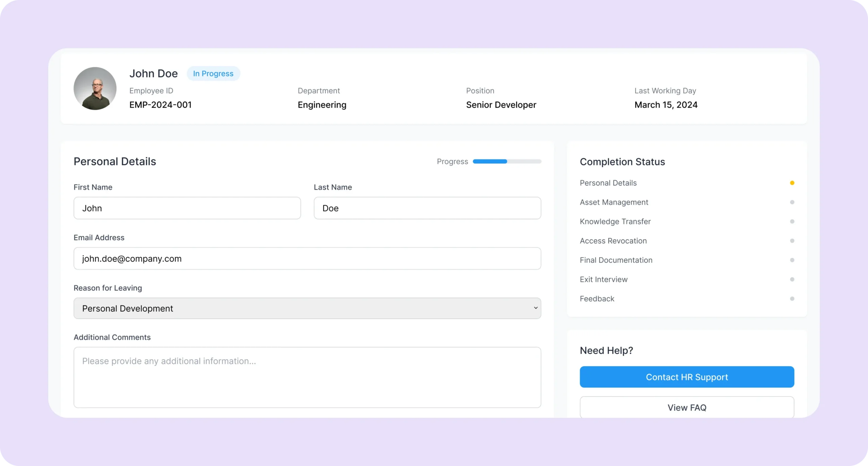
Task: Select Asset Management in Completion Status
Action: click(614, 202)
